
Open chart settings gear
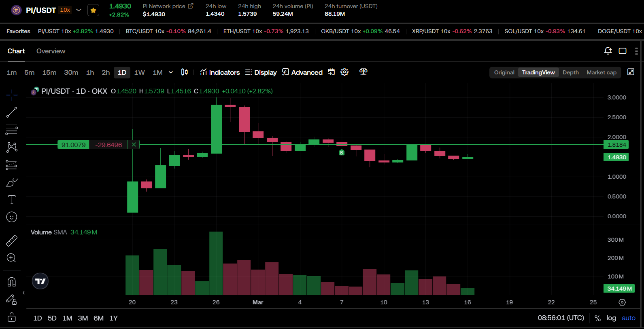pyautogui.click(x=344, y=72)
